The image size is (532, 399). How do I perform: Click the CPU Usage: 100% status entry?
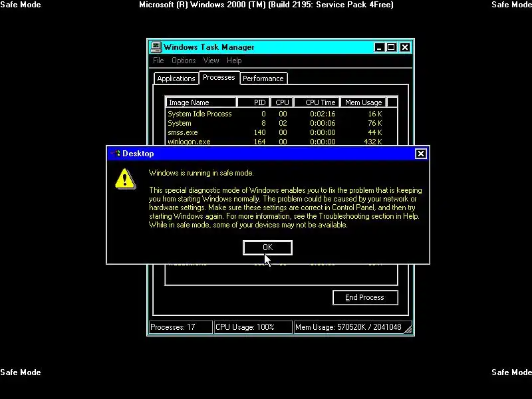coord(253,327)
